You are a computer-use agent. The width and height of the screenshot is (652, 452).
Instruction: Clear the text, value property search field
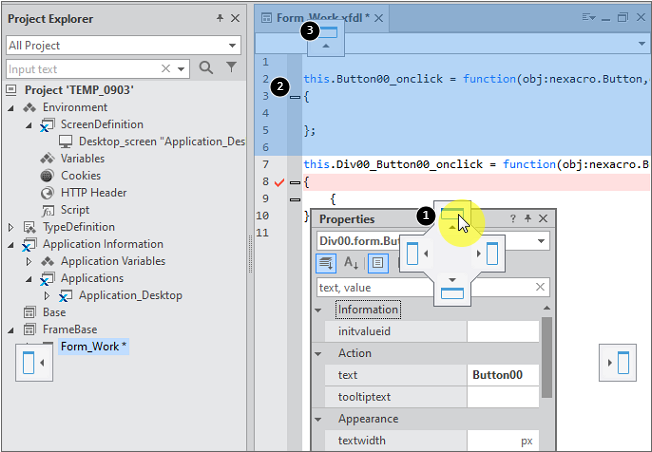pyautogui.click(x=540, y=287)
